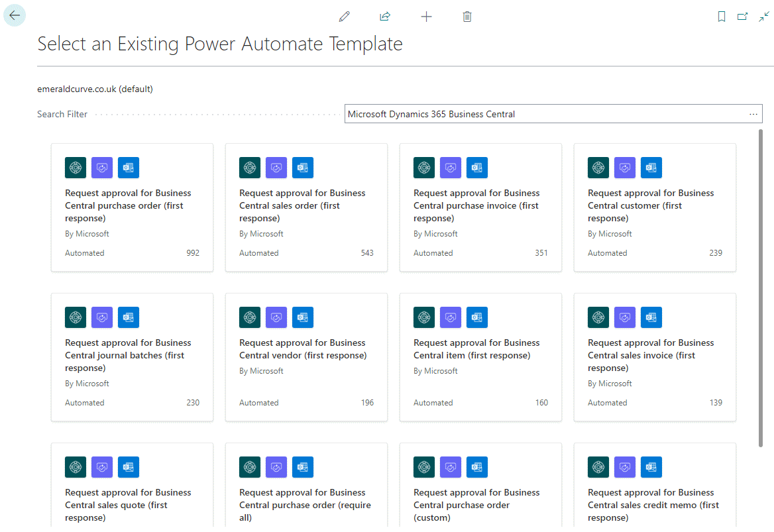774x532 pixels.
Task: Click the Approvals icon on the vendor template card
Action: point(276,317)
